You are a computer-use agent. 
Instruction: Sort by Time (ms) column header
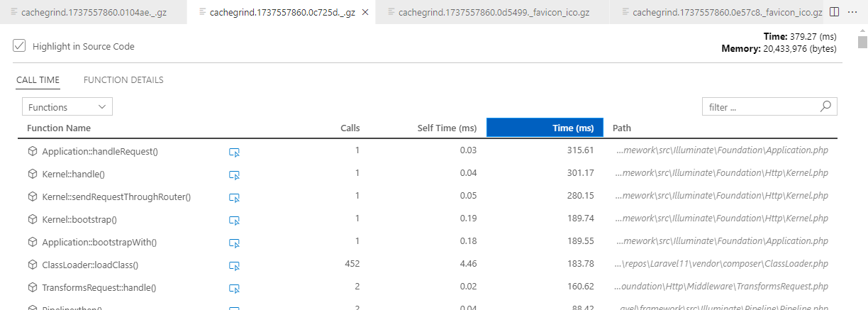click(x=545, y=128)
